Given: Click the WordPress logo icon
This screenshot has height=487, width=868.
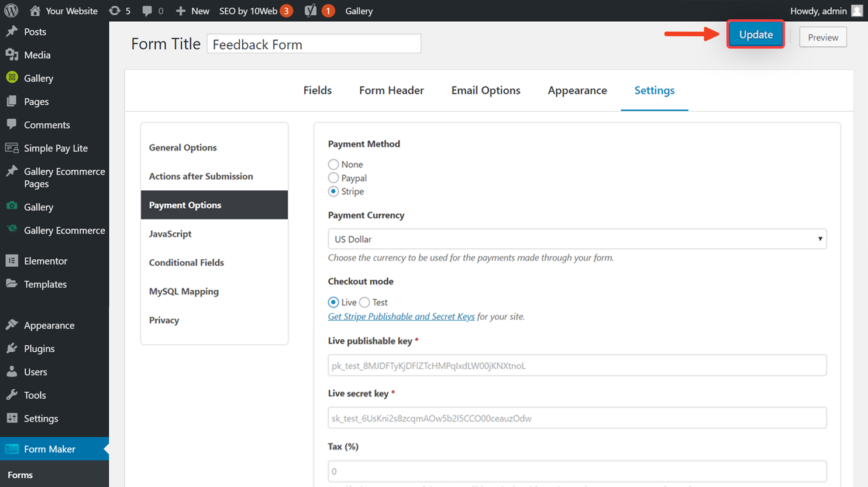Looking at the screenshot, I should click(11, 11).
